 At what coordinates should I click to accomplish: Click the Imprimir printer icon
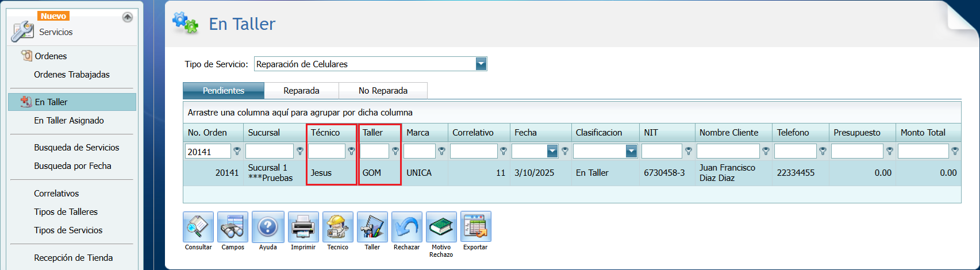click(303, 226)
